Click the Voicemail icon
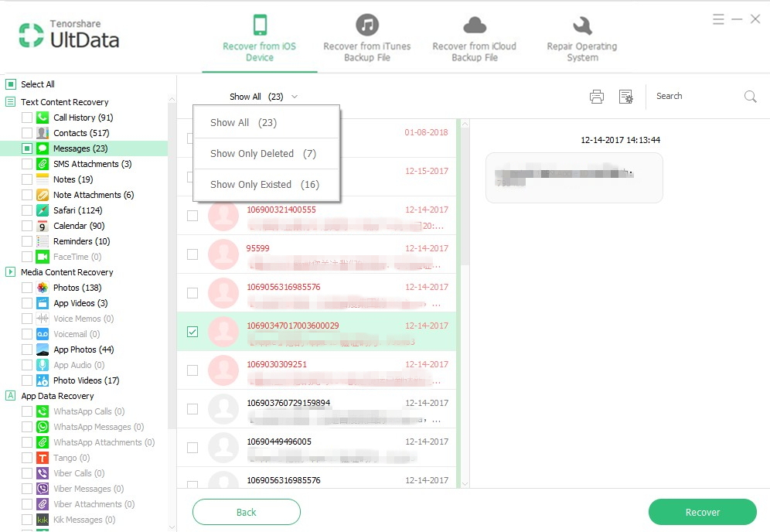 (x=43, y=334)
